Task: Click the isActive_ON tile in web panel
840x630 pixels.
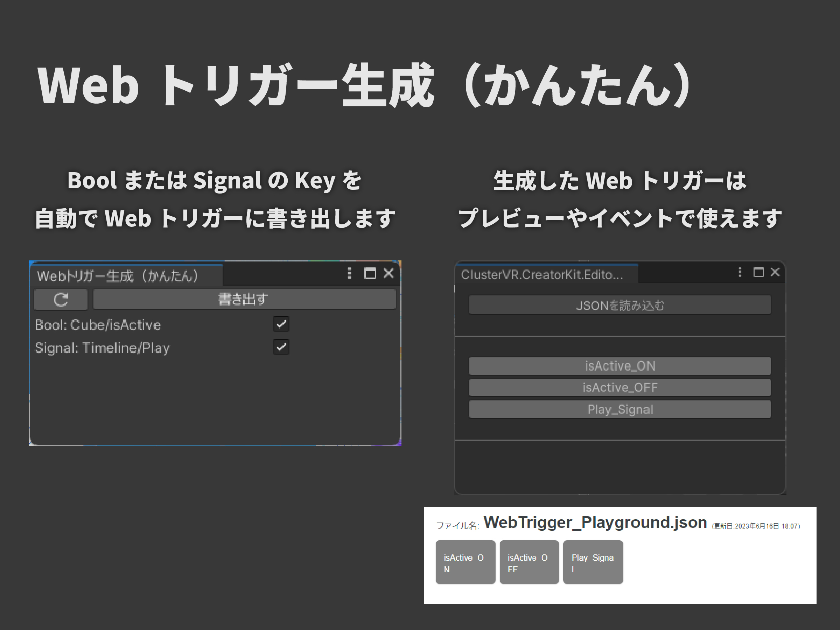Action: point(465,562)
